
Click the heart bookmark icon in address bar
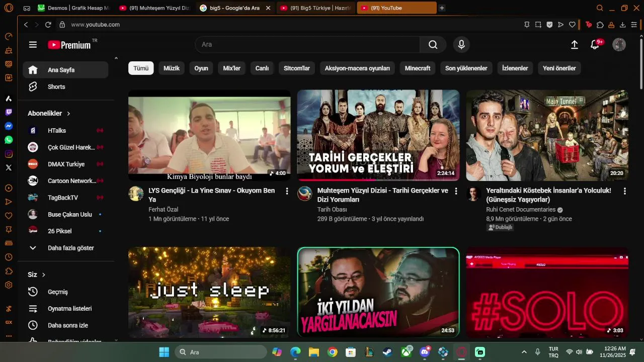click(x=572, y=25)
